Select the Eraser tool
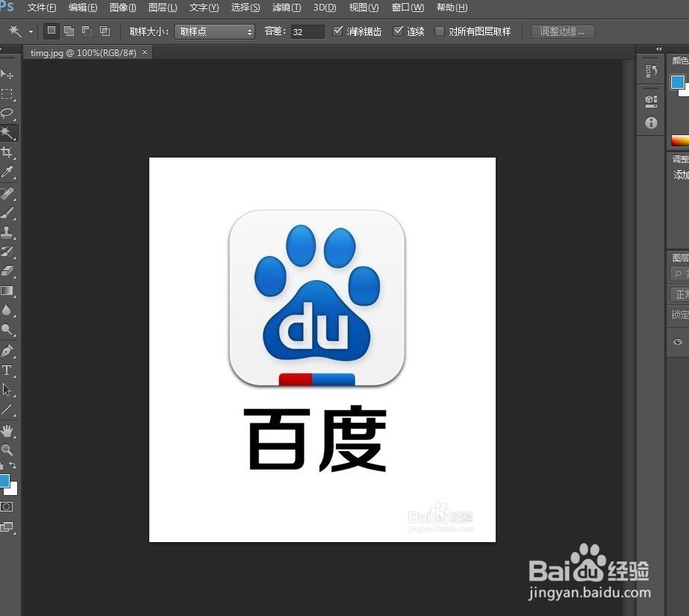 tap(7, 271)
